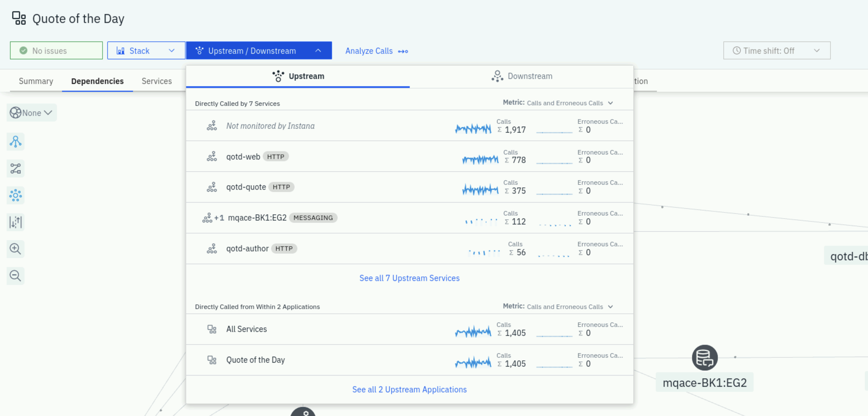Click the Upstream icon on the Upstream tab
868x416 pixels.
coord(278,76)
